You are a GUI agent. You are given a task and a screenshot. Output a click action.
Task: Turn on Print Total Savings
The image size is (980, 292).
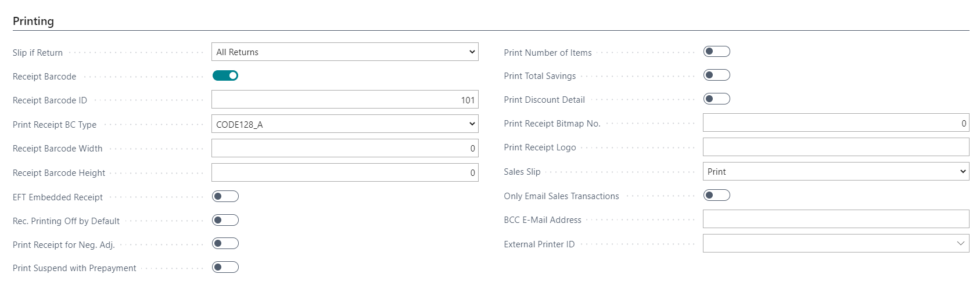[716, 75]
